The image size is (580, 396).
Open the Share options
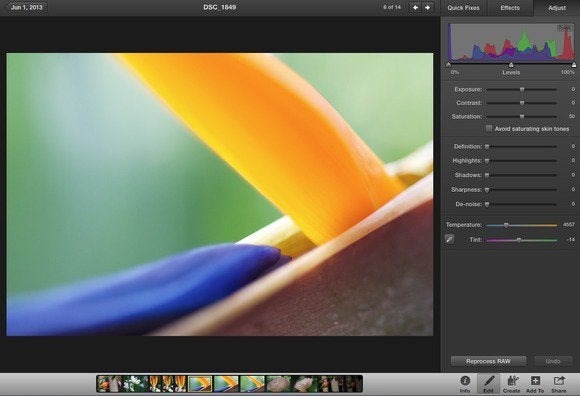pyautogui.click(x=559, y=384)
